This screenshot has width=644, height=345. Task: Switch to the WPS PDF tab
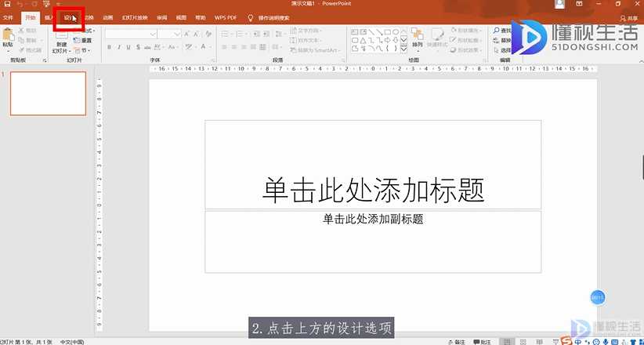coord(226,18)
